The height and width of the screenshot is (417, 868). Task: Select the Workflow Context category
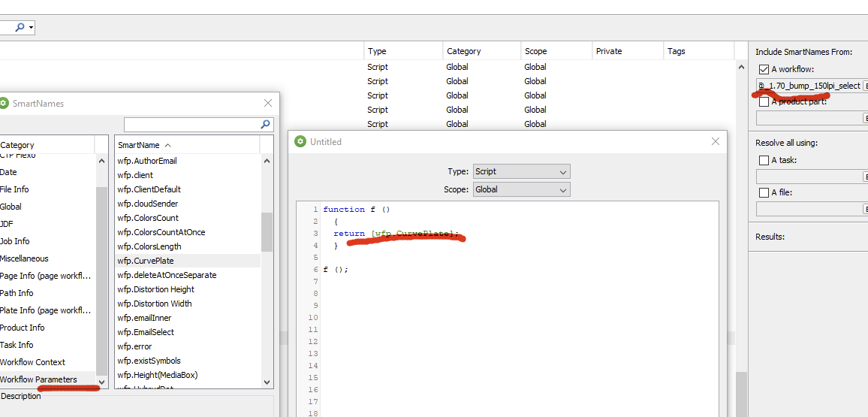(x=47, y=362)
